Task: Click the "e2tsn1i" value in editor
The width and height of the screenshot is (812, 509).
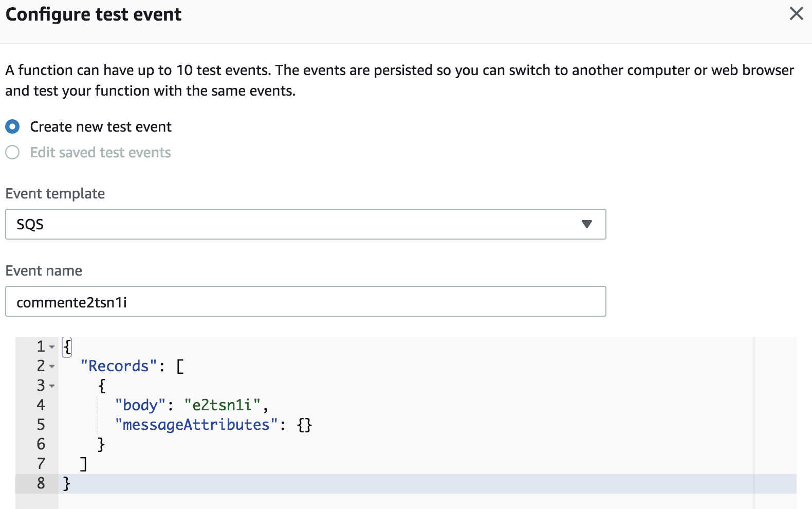Action: 223,405
